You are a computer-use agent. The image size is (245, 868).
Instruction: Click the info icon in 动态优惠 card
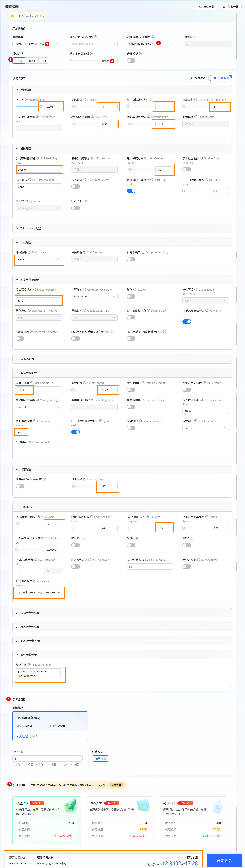pyautogui.click(x=132, y=809)
